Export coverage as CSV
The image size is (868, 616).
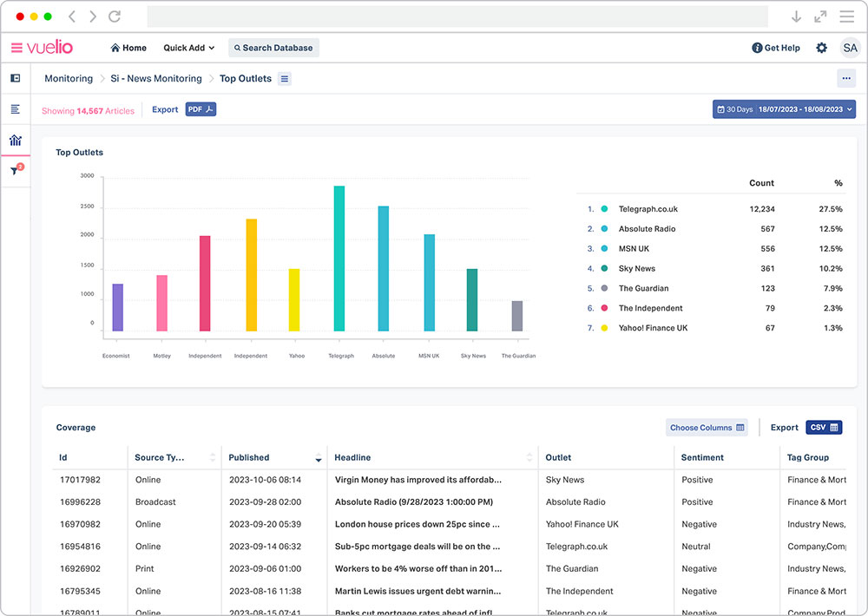[x=824, y=427]
